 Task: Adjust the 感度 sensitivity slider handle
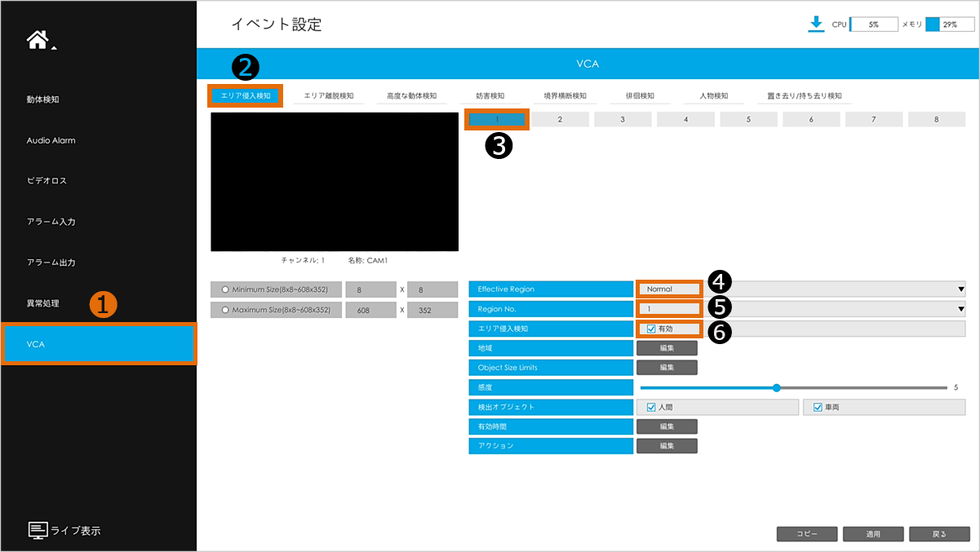(777, 387)
